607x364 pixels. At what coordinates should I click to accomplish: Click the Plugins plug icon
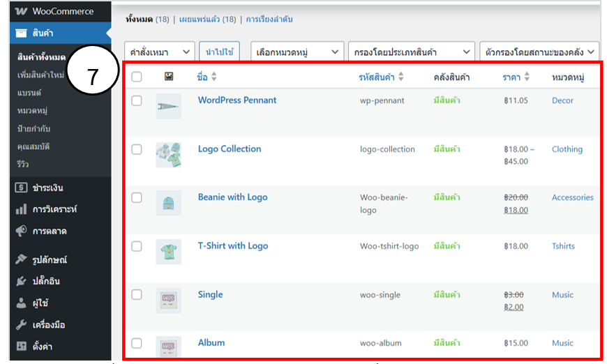pos(21,281)
